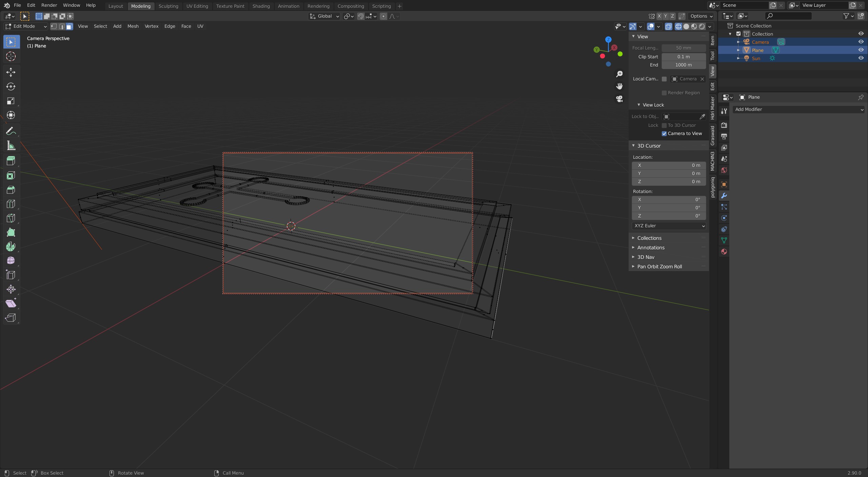Switch to the Sculpting workspace tab
868x477 pixels.
point(168,6)
